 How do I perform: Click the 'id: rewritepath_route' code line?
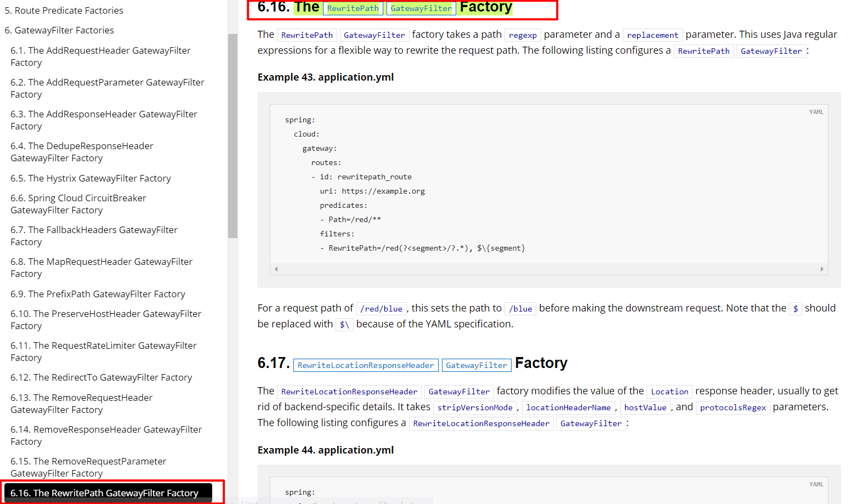[x=362, y=177]
